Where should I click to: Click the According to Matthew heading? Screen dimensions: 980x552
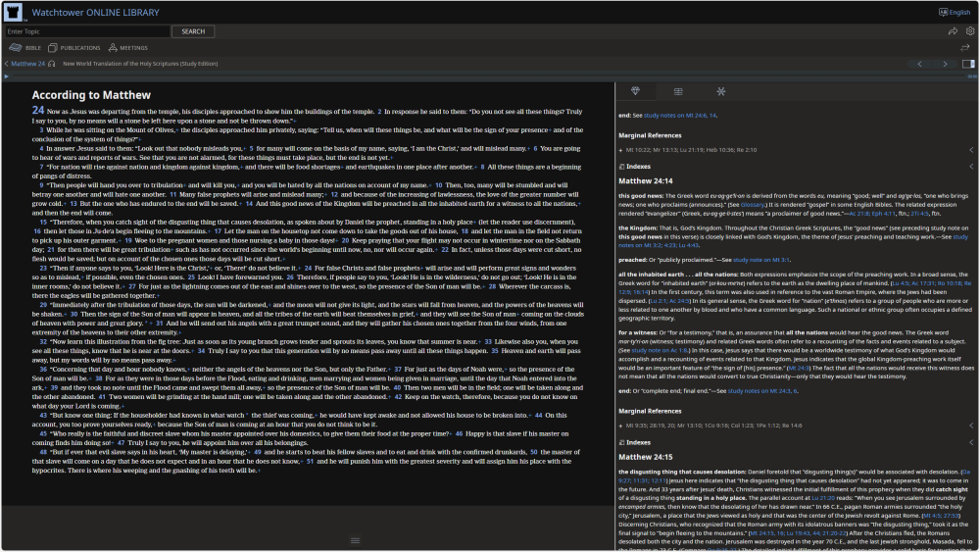click(91, 95)
